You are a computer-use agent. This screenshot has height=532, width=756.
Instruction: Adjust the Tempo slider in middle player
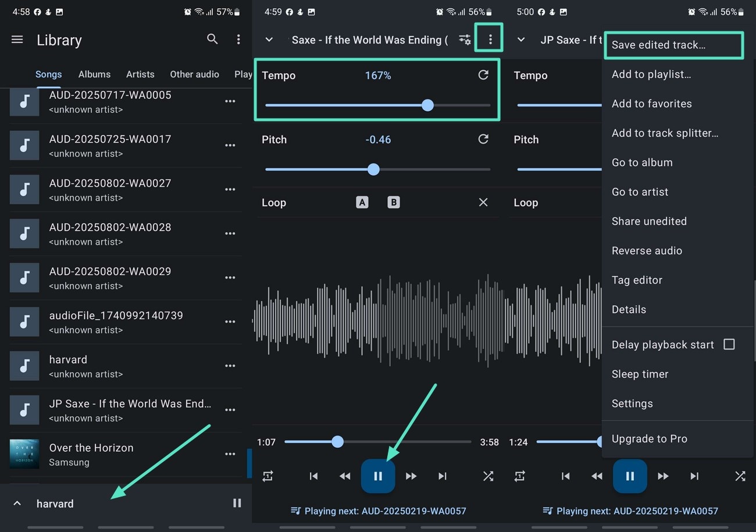[x=377, y=105]
